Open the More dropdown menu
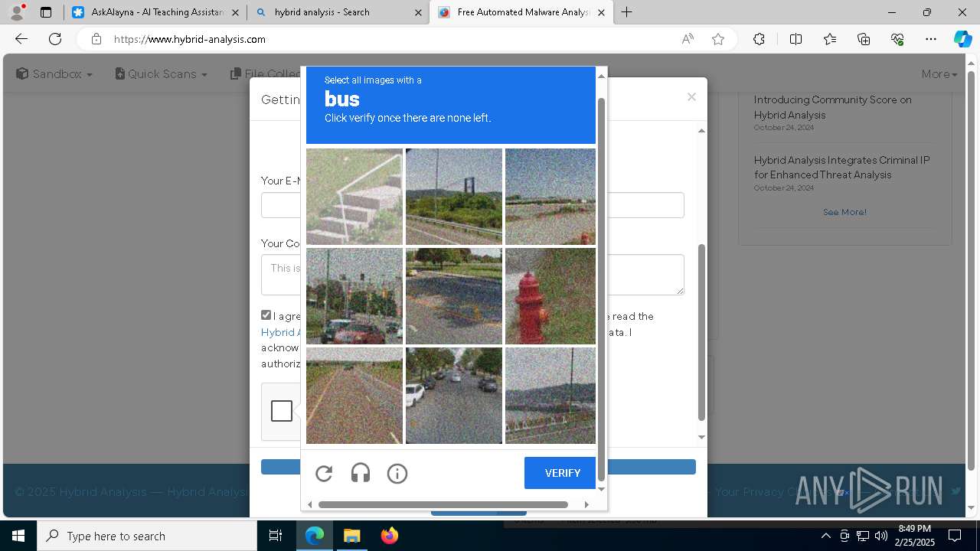The width and height of the screenshot is (980, 551). 939,73
